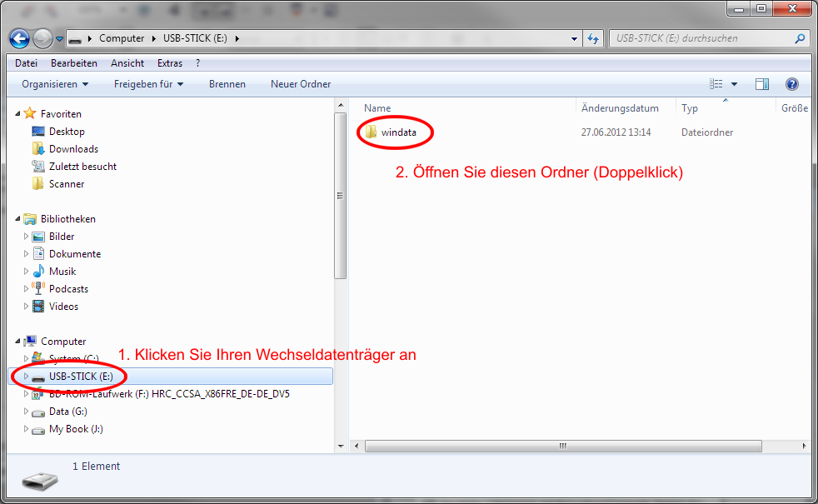Image resolution: width=818 pixels, height=504 pixels.
Task: Select the Scanner favorite folder
Action: 67,184
